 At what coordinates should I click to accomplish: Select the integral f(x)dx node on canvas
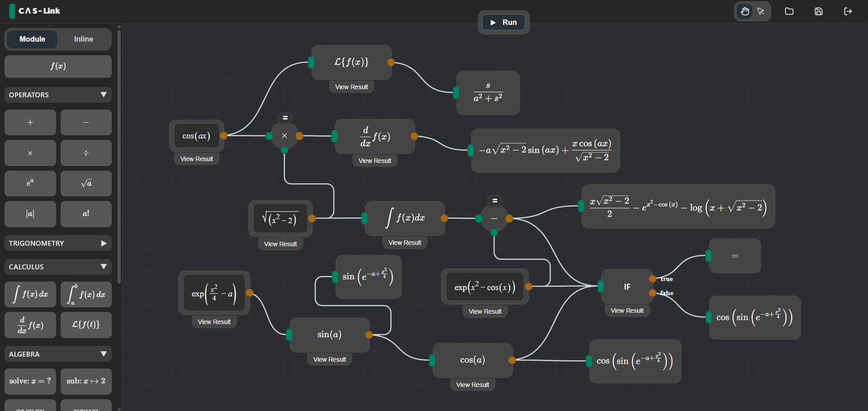tap(405, 219)
